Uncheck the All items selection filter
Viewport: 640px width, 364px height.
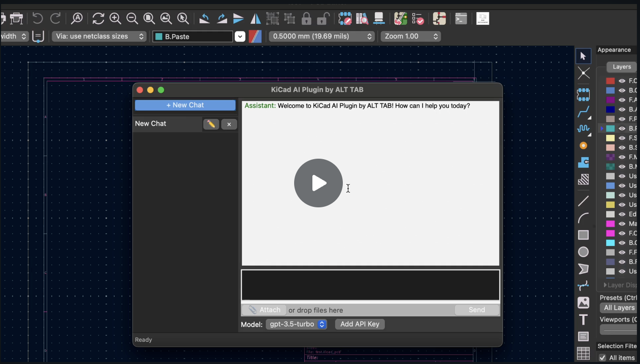click(x=602, y=358)
